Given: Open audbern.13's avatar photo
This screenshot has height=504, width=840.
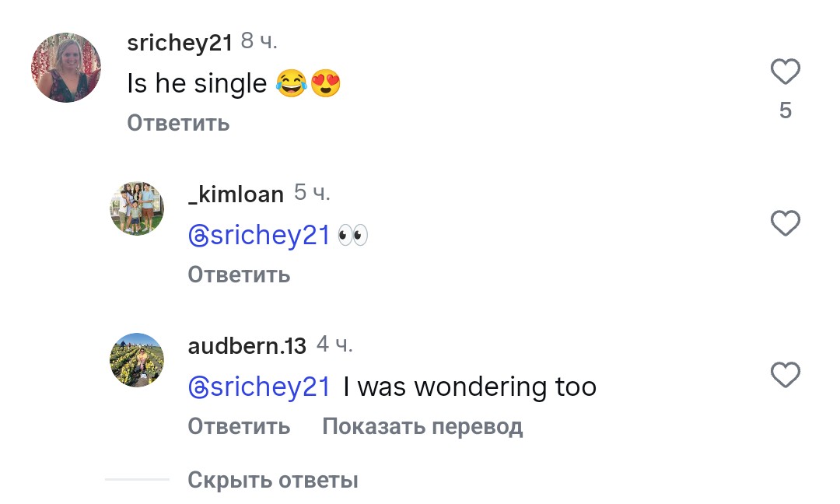Looking at the screenshot, I should pos(137,359).
